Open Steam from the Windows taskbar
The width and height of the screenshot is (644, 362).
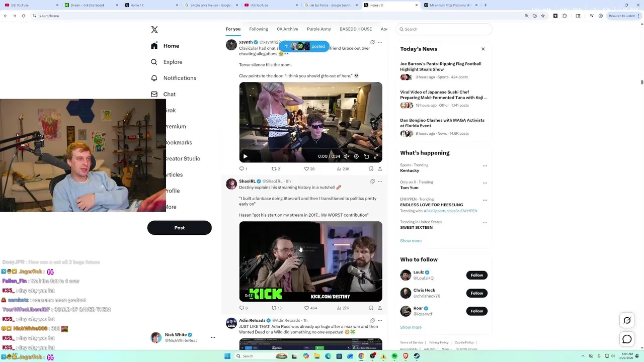(417, 356)
